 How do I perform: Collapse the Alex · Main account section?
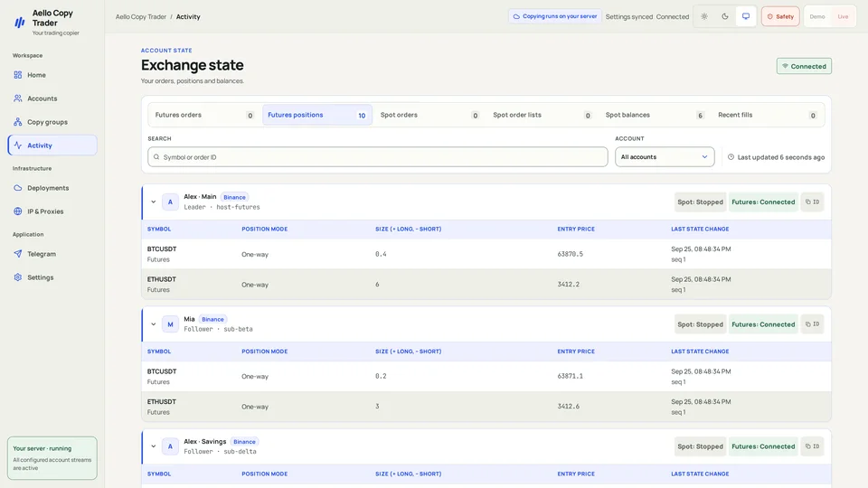coord(154,202)
